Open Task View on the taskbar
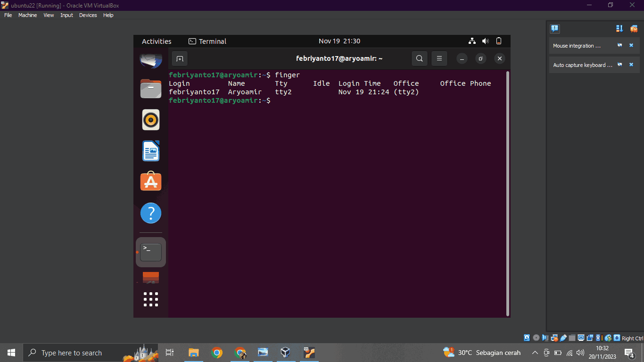 point(170,353)
